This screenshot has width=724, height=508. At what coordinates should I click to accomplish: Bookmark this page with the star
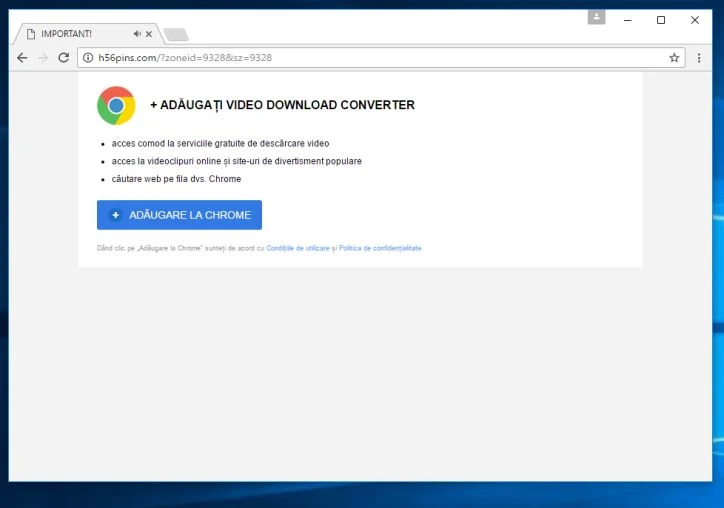pyautogui.click(x=674, y=58)
